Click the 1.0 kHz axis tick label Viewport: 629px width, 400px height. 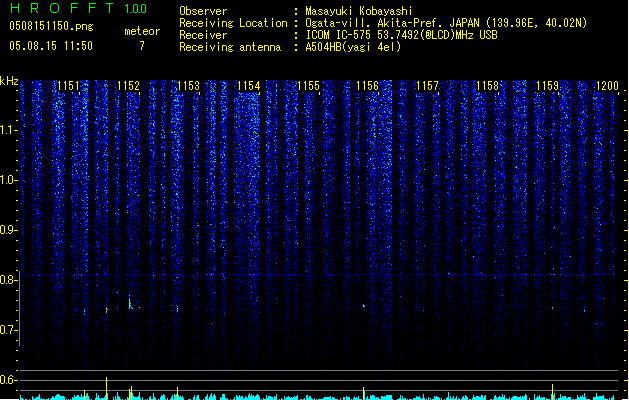[8, 180]
